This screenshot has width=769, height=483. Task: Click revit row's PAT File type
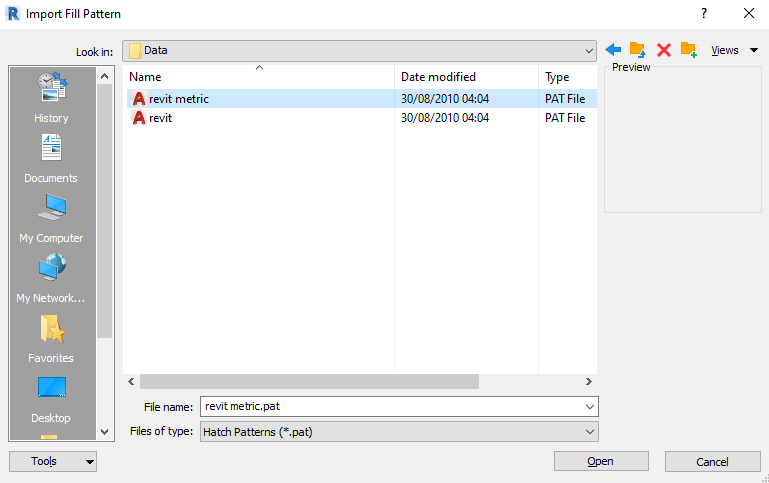(x=565, y=118)
